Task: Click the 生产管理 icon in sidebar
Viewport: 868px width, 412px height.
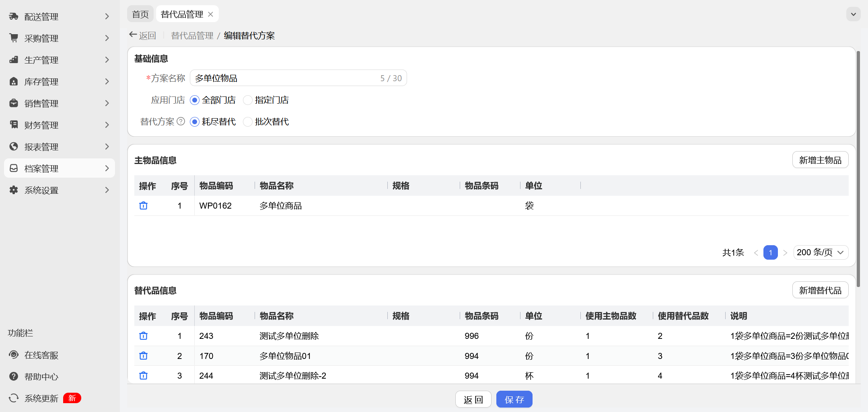Action: [14, 60]
